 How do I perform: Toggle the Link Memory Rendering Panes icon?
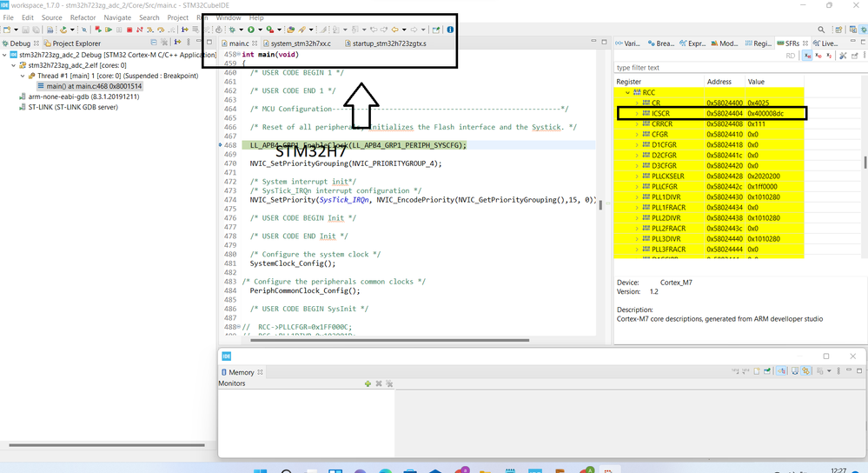pyautogui.click(x=805, y=370)
